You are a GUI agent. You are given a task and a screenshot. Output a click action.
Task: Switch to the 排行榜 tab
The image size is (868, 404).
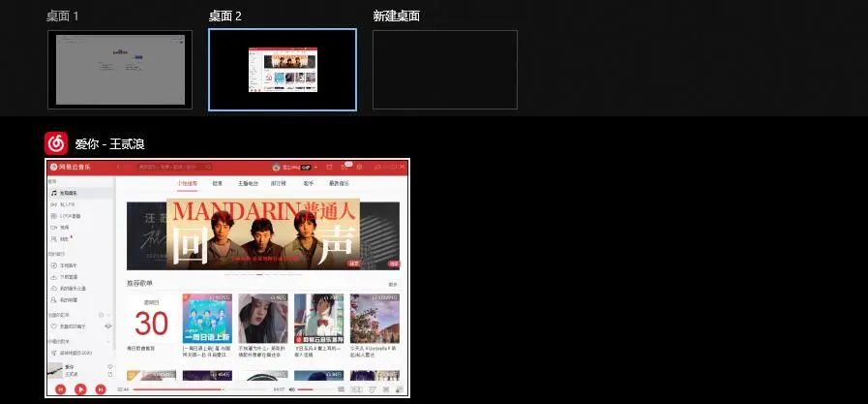[279, 183]
